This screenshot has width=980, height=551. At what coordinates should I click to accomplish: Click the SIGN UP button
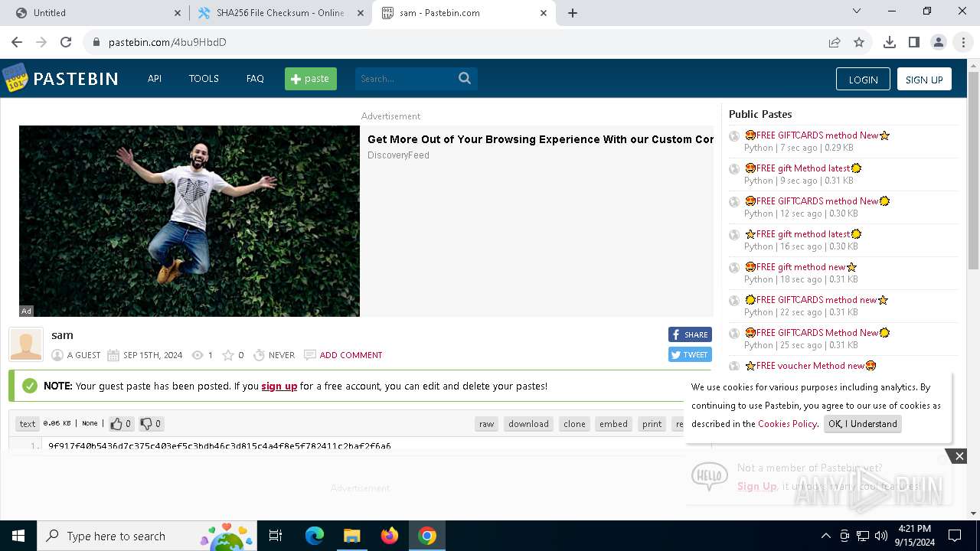tap(924, 80)
